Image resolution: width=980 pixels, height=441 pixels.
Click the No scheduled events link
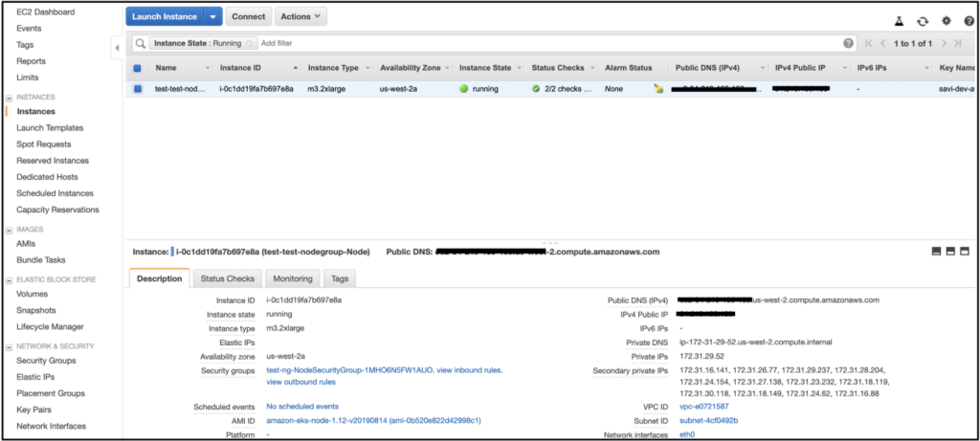(x=302, y=407)
